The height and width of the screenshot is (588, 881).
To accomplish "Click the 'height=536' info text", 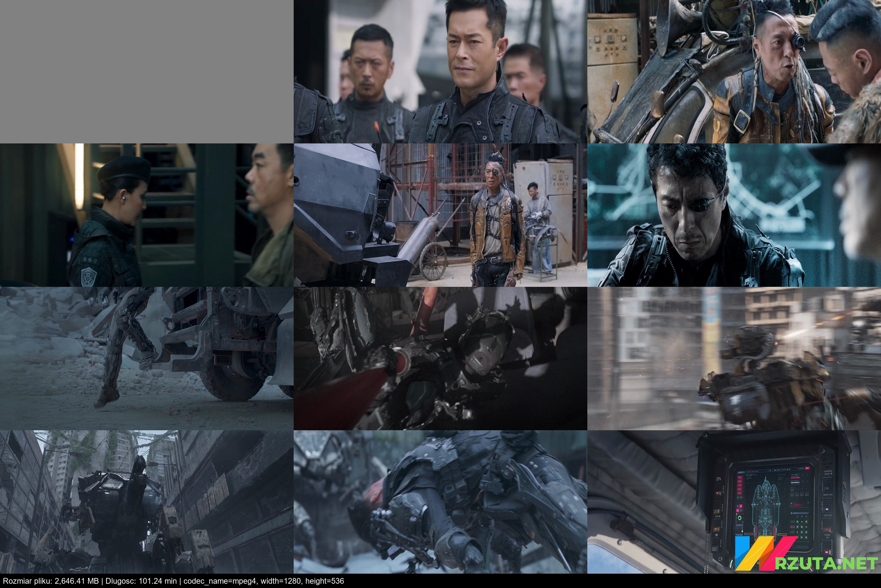I will click(325, 581).
